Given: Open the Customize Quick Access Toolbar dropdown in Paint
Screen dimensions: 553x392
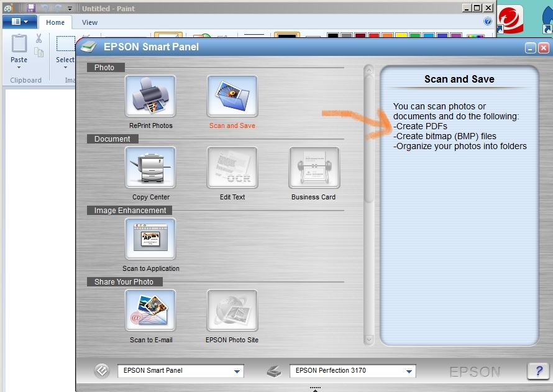Looking at the screenshot, I should click(x=70, y=9).
